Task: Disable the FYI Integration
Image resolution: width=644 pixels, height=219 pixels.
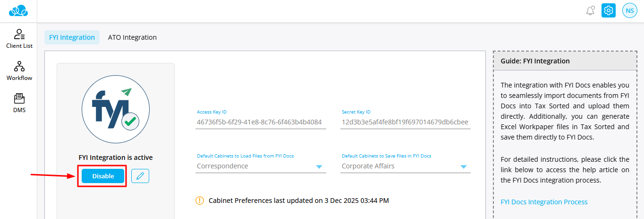Action: click(103, 176)
